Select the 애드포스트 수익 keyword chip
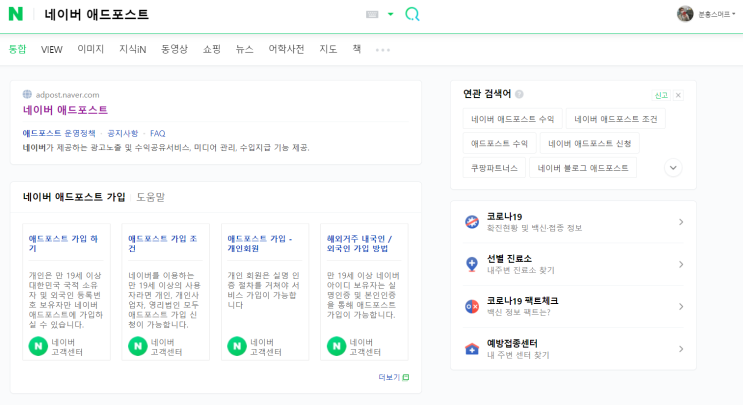 tap(499, 144)
